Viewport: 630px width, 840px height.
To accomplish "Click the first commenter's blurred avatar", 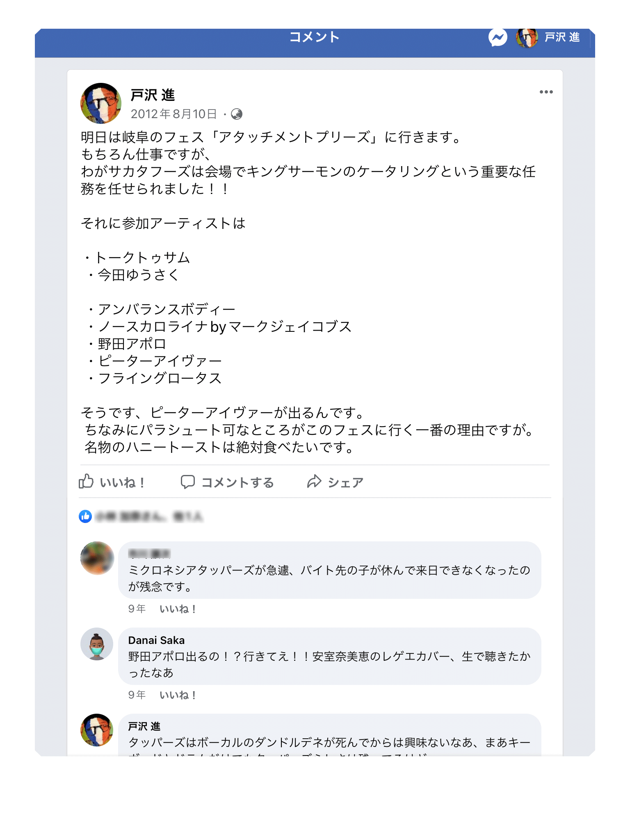I will [97, 558].
